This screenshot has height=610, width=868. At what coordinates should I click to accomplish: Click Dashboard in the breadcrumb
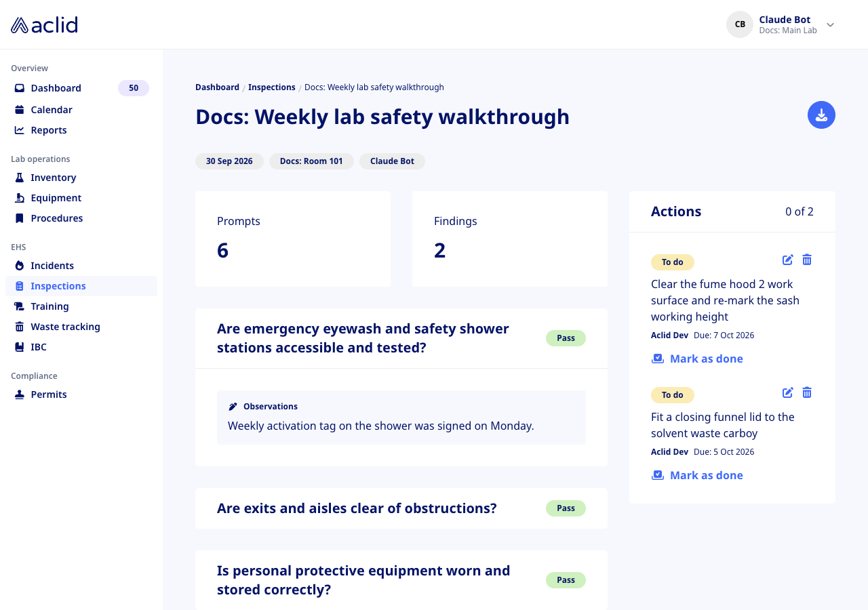point(217,87)
